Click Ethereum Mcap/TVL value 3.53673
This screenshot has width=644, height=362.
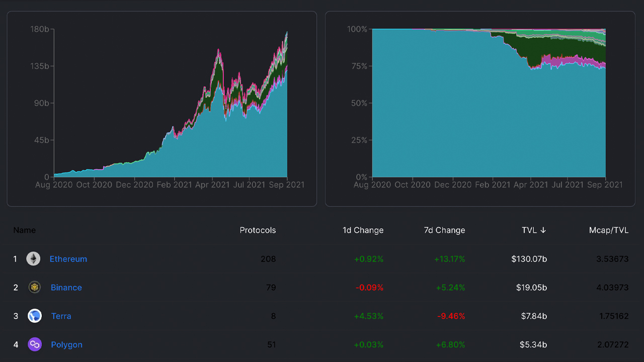[x=612, y=259]
